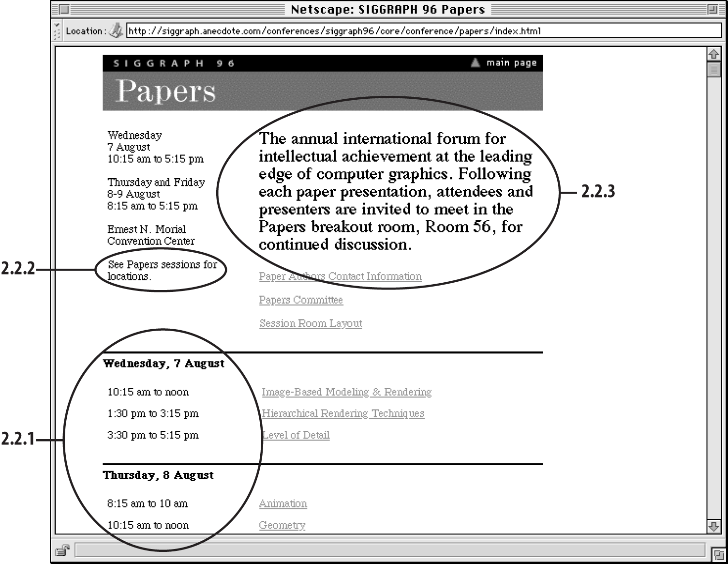Viewport: 728px width, 564px height.
Task: Click the window title 'Netscape: SIGGRAPH 96 Papers'
Action: [388, 9]
